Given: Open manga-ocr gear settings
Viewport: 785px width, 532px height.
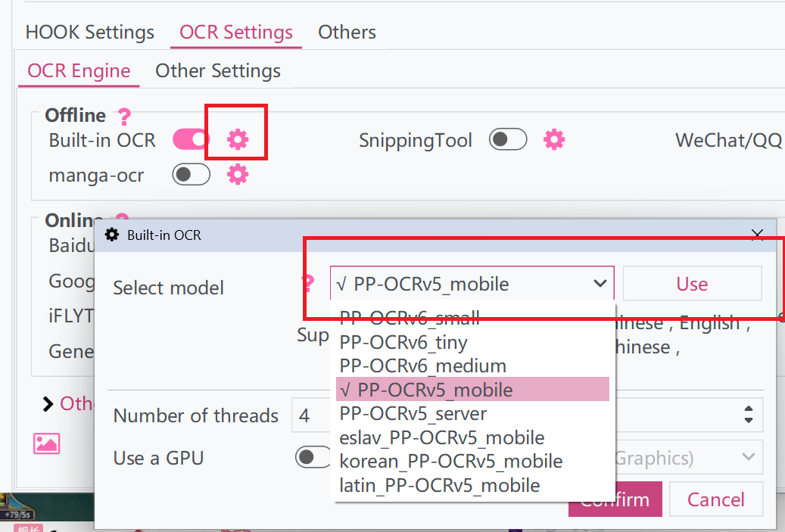Looking at the screenshot, I should 237,175.
